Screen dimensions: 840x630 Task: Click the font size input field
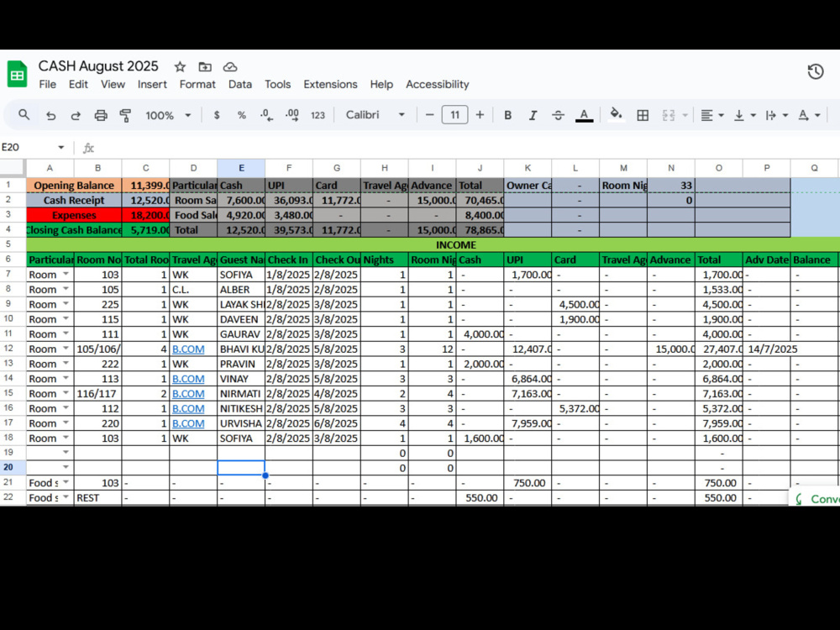click(x=454, y=114)
